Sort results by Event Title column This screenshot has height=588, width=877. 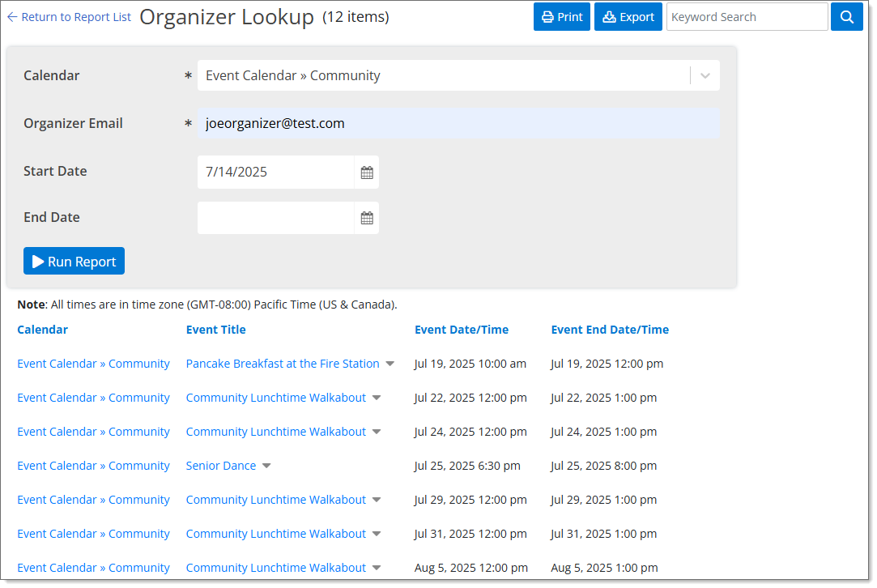(215, 330)
